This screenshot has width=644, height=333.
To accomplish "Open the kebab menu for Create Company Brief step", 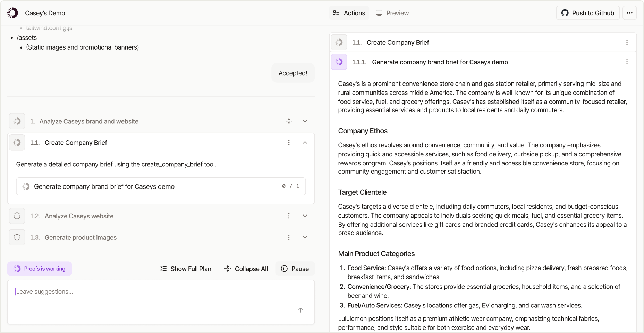I will [x=289, y=143].
